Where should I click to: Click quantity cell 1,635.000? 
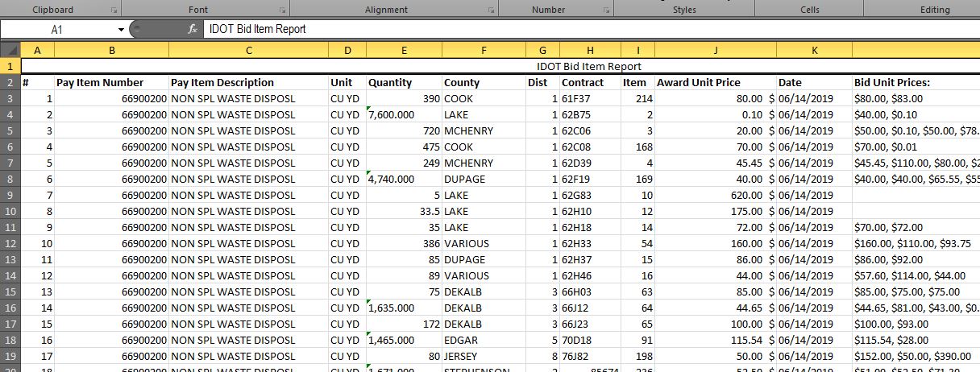404,308
